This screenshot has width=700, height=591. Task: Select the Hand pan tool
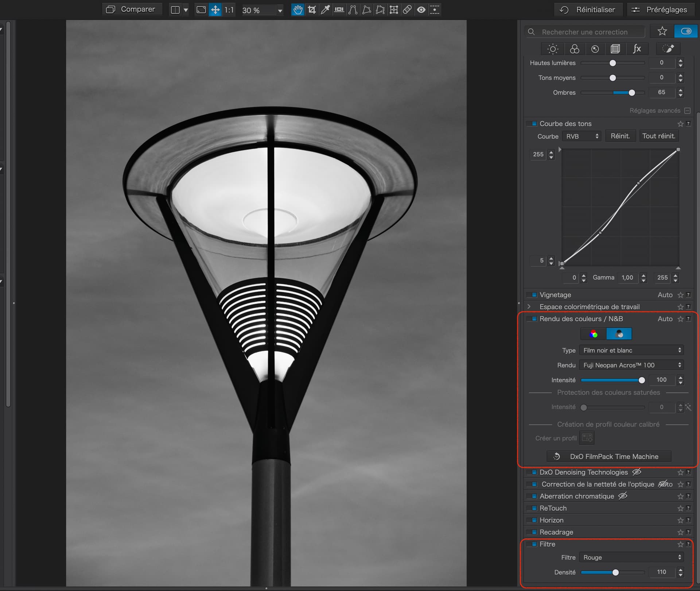(298, 10)
